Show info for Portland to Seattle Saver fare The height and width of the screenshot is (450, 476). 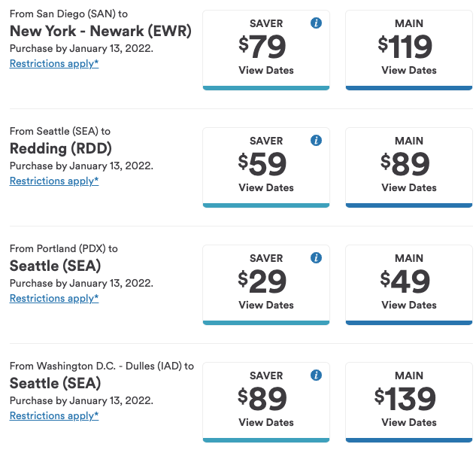pos(316,257)
